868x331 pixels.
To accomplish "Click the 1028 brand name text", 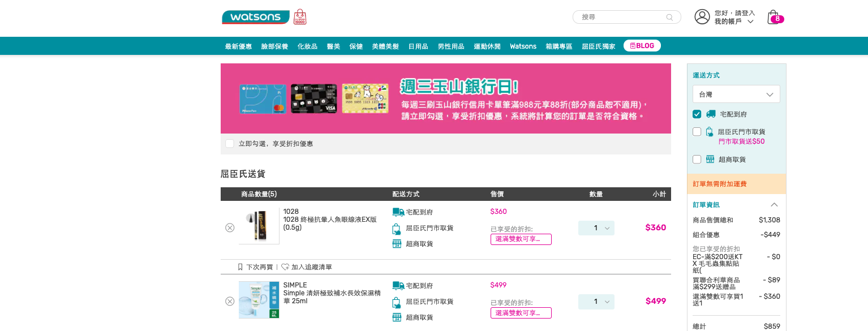I will click(x=291, y=212).
